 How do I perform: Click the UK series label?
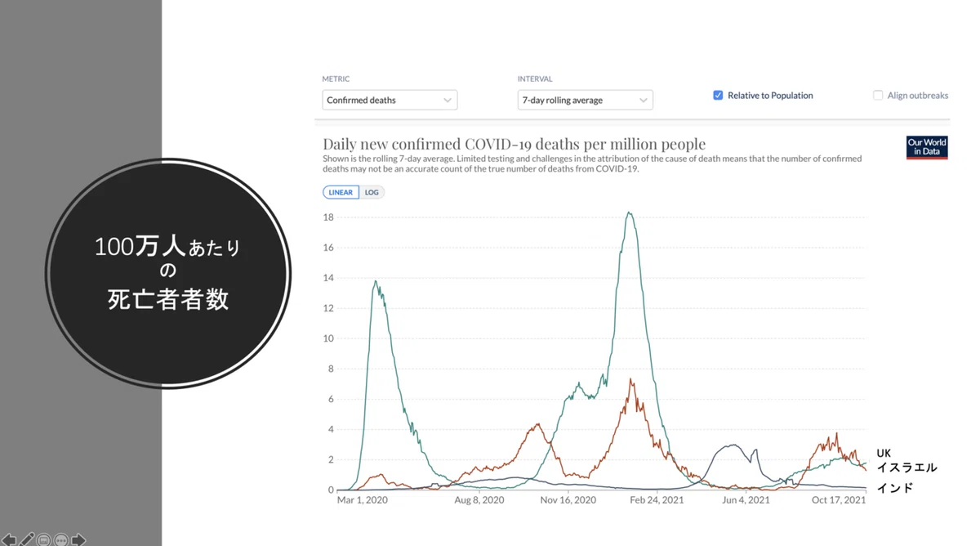click(884, 453)
